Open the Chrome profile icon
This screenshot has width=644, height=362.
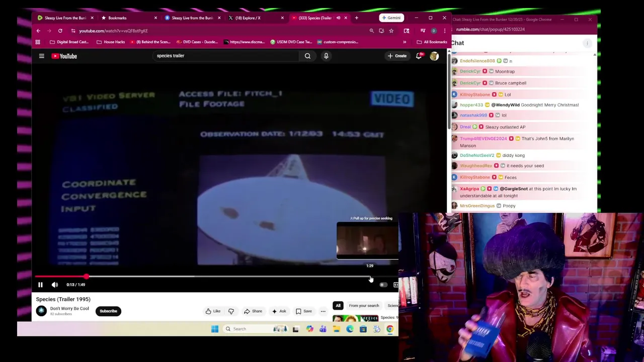tap(434, 31)
